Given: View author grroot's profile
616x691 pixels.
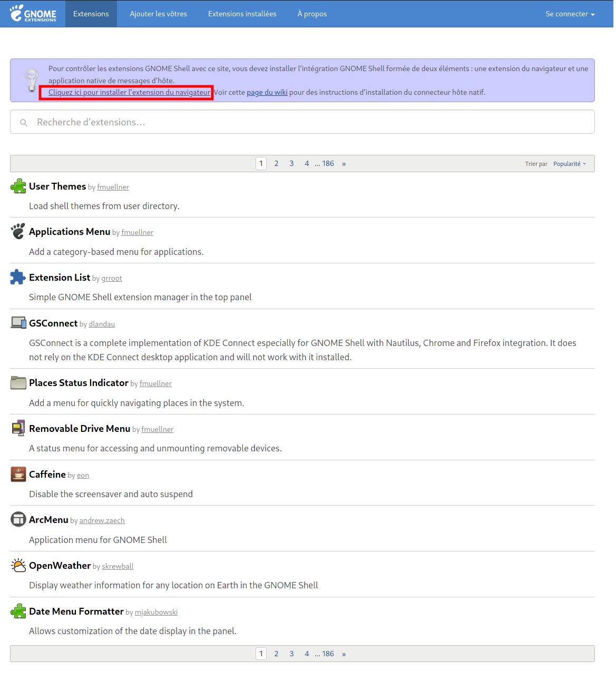Looking at the screenshot, I should [112, 279].
